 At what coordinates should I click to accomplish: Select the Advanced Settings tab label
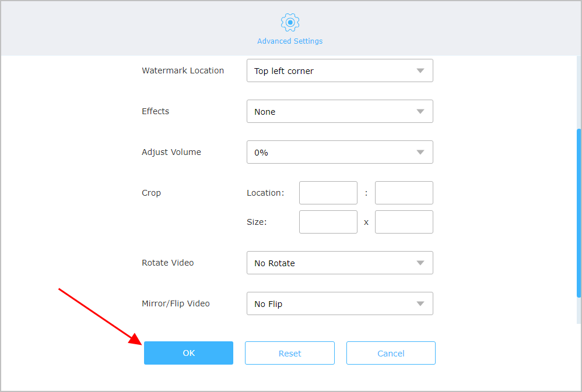point(290,41)
